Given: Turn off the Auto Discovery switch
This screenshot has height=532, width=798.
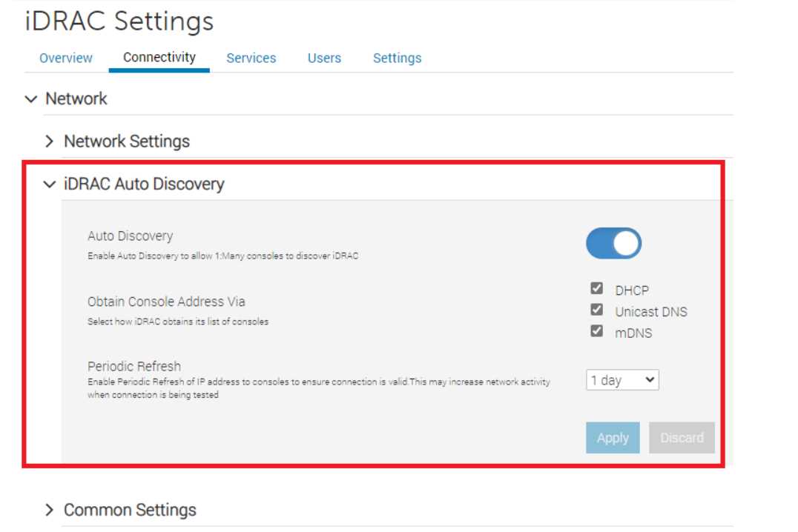Looking at the screenshot, I should (613, 244).
